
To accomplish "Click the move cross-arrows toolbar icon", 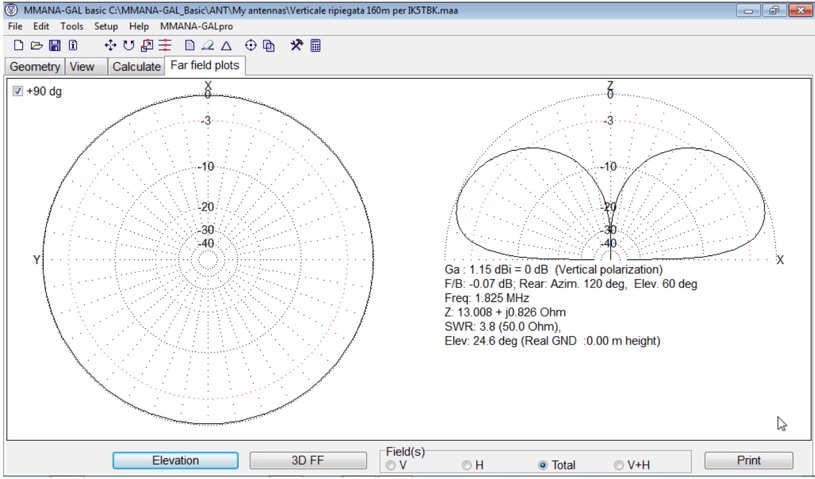I will [x=111, y=46].
